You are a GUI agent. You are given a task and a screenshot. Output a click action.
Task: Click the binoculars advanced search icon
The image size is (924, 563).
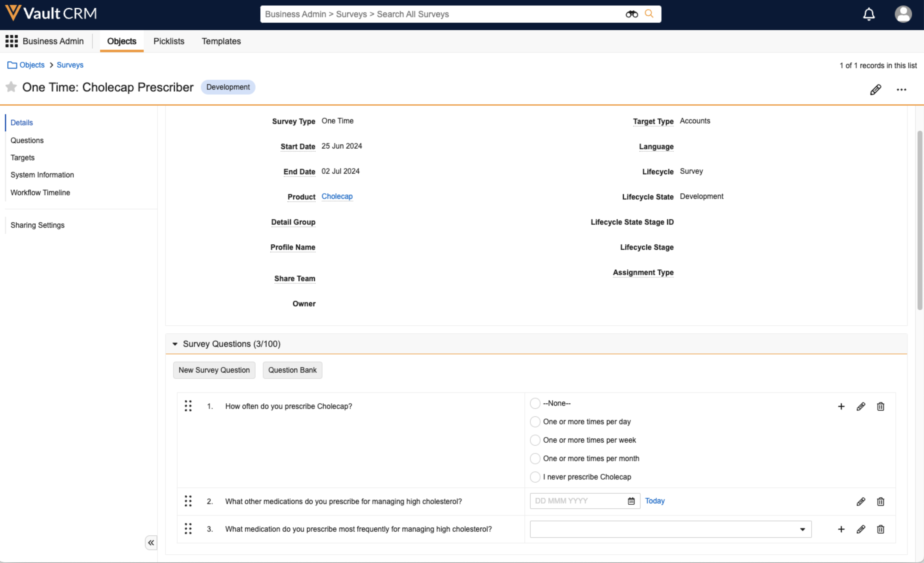tap(631, 14)
